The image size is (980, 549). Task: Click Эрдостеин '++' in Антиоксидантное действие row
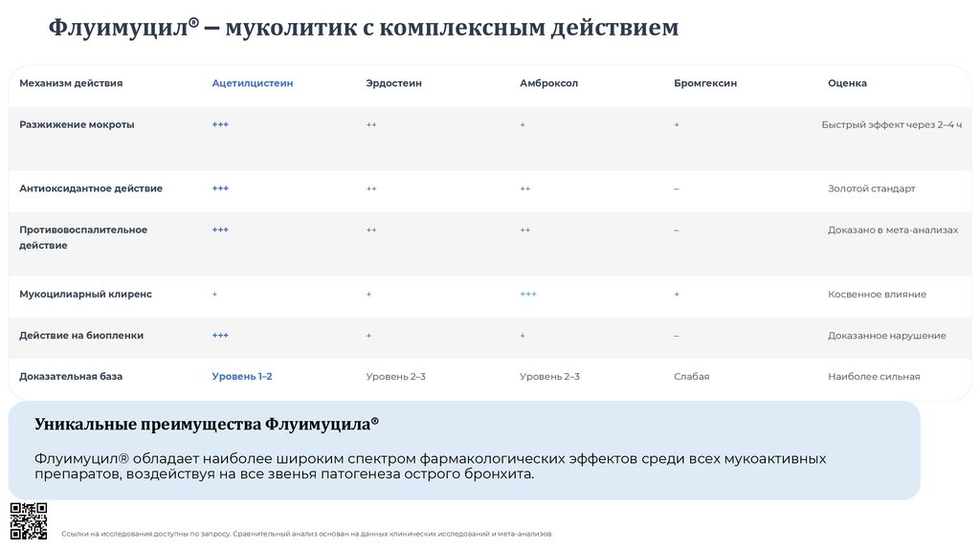[371, 188]
